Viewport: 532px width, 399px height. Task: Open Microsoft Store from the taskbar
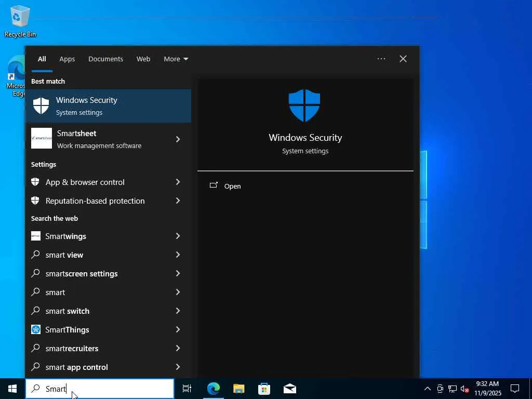[x=264, y=389]
